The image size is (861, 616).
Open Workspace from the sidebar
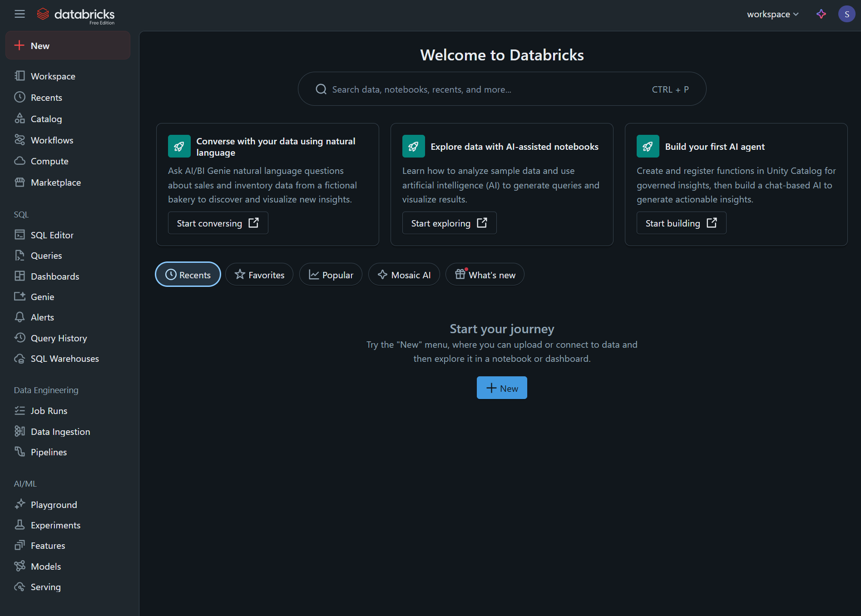point(68,76)
